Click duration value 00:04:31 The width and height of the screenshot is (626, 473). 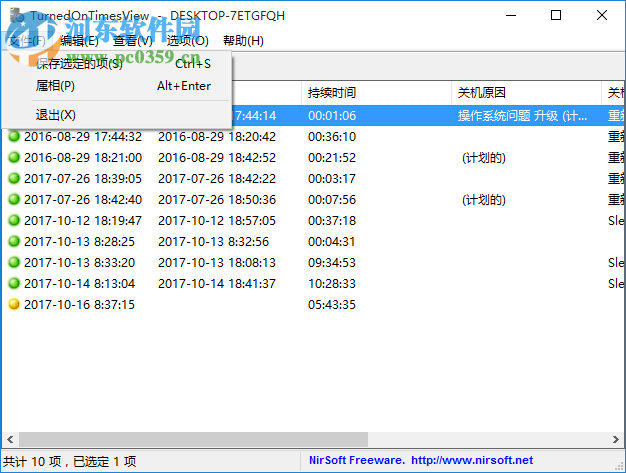(332, 242)
